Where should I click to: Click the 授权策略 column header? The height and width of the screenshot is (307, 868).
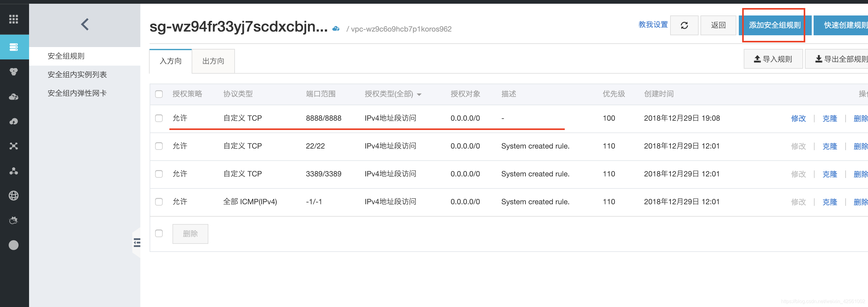[x=187, y=94]
